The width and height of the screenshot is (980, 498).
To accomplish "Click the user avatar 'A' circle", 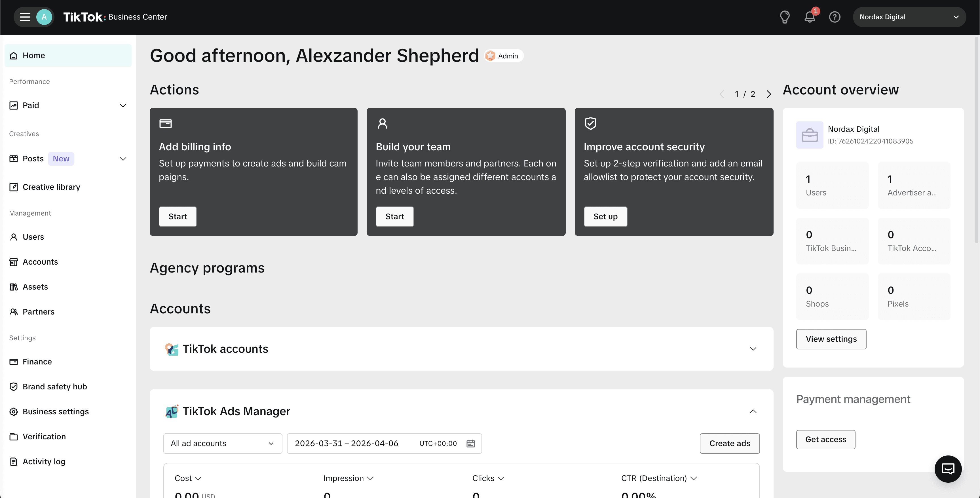I will [x=44, y=17].
